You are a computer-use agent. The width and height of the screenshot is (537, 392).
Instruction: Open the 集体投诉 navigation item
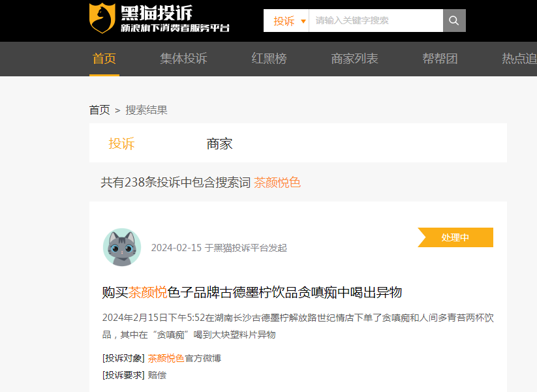coord(183,59)
